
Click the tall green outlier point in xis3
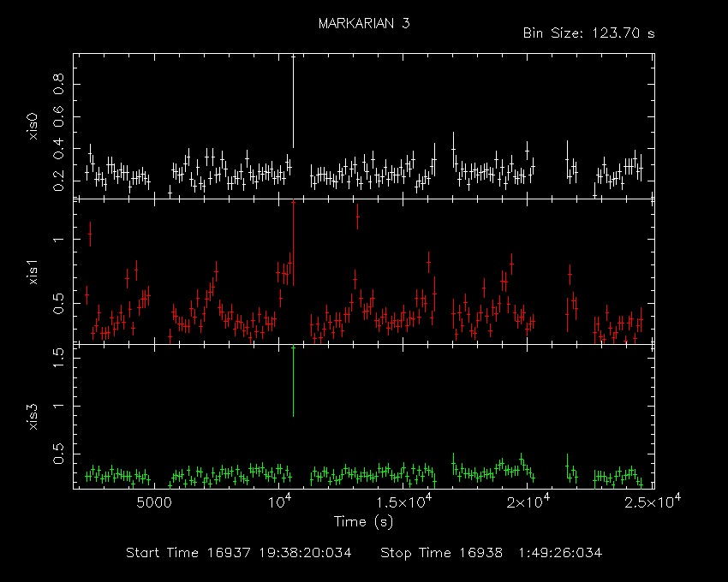coord(293,381)
